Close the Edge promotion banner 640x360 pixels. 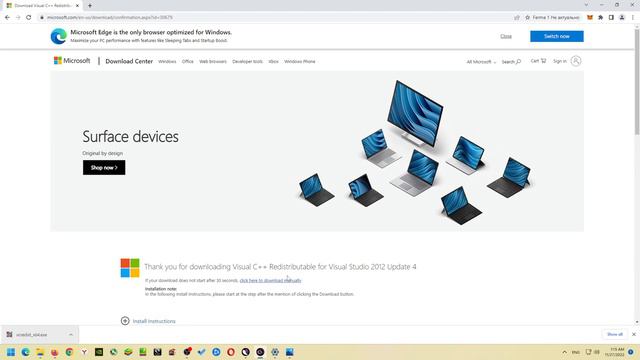(x=506, y=36)
